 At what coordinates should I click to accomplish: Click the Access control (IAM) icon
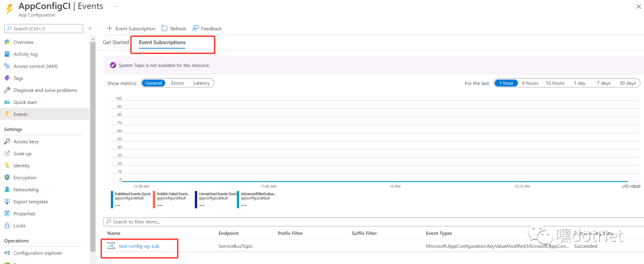(7, 66)
